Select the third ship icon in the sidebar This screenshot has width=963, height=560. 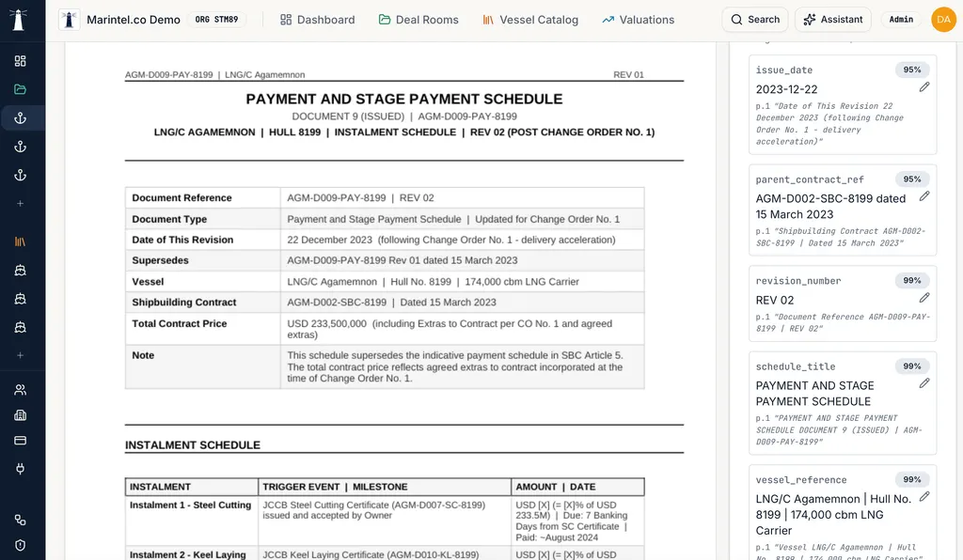[x=21, y=327]
